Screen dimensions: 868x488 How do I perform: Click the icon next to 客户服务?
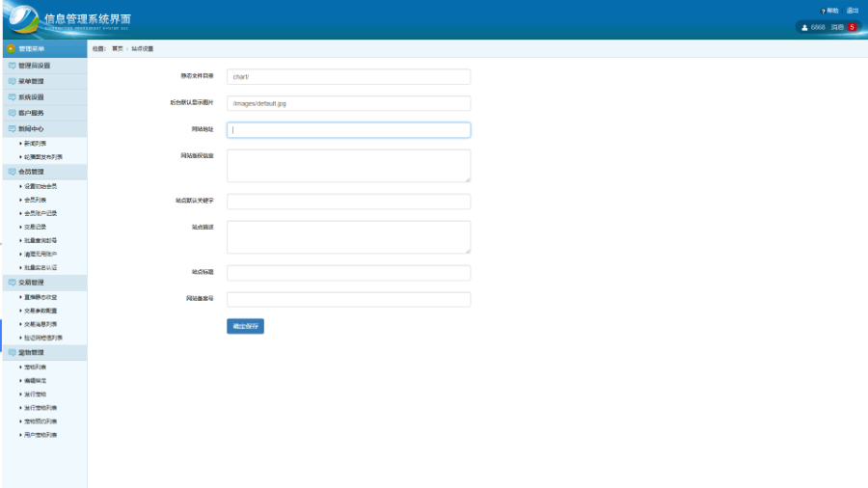tap(12, 113)
